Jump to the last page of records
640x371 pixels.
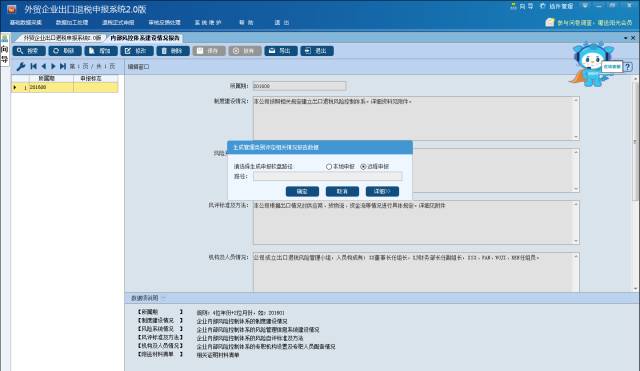point(62,66)
